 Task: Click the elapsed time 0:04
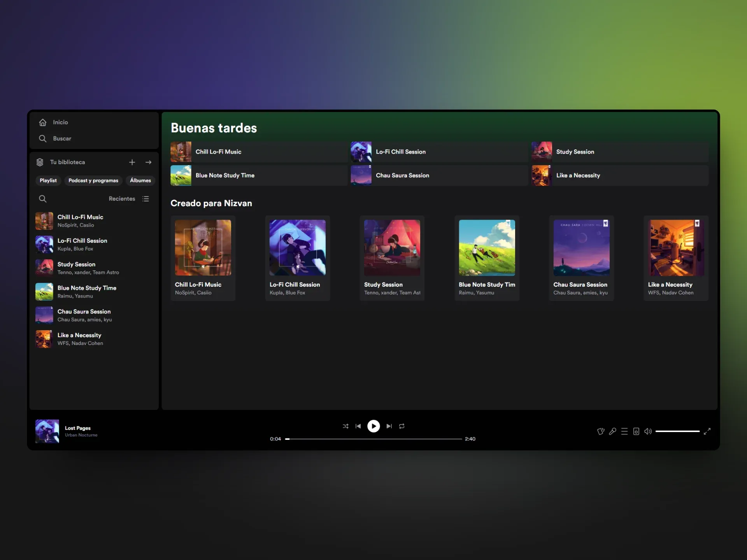275,439
